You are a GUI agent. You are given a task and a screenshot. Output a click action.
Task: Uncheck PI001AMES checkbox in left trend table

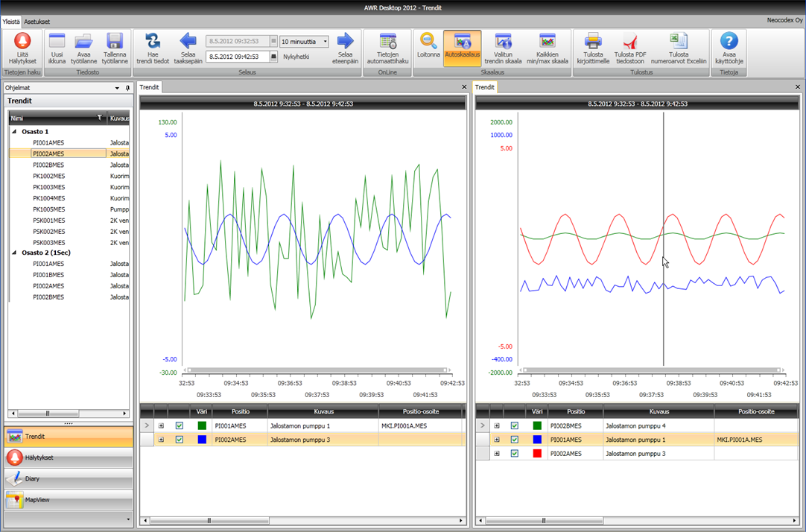(179, 425)
